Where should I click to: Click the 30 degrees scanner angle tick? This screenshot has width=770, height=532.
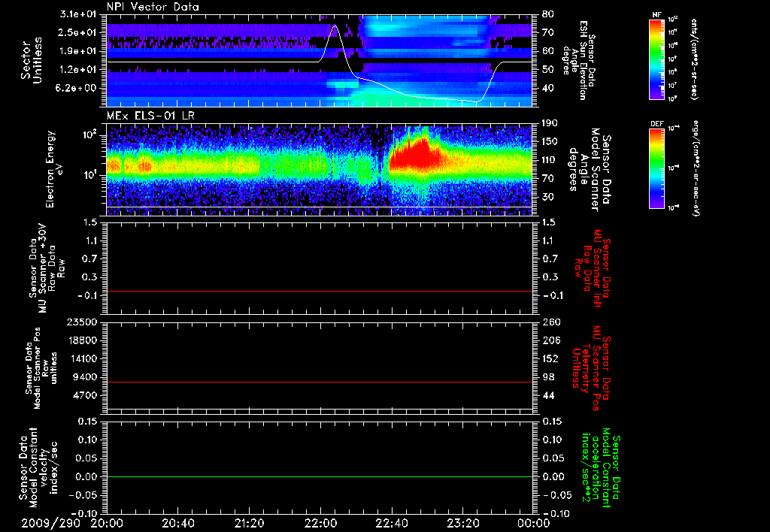click(x=547, y=198)
